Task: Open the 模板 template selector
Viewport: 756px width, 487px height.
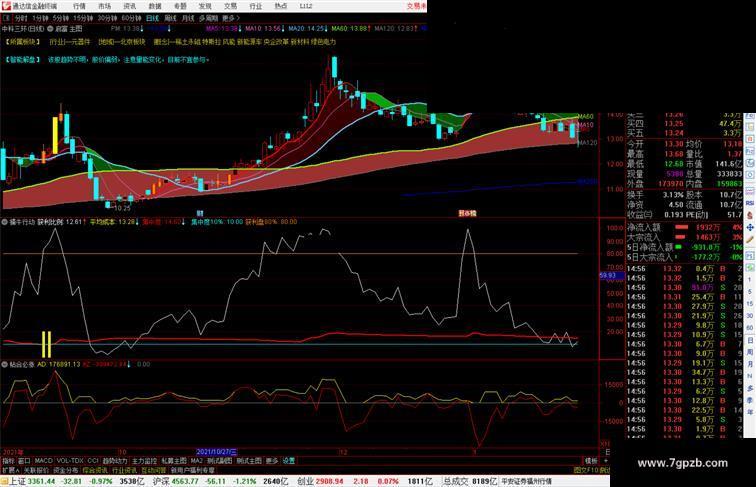Action: (x=591, y=461)
